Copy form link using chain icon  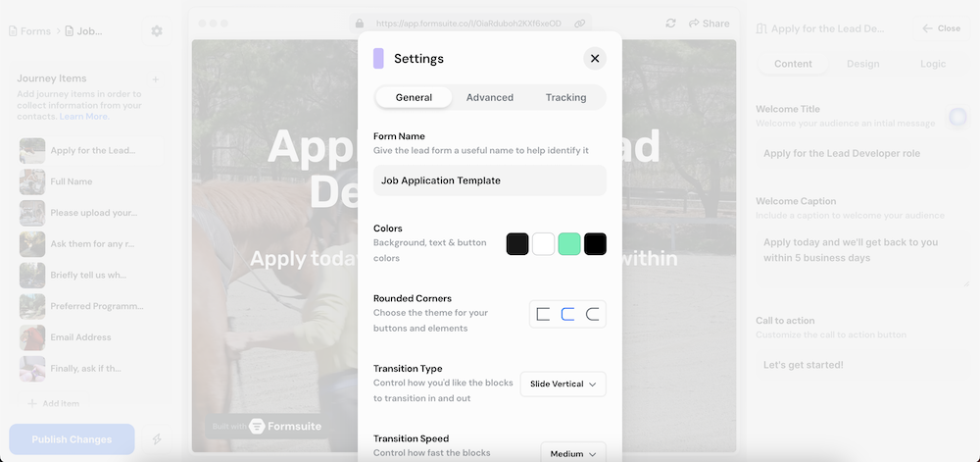point(580,24)
